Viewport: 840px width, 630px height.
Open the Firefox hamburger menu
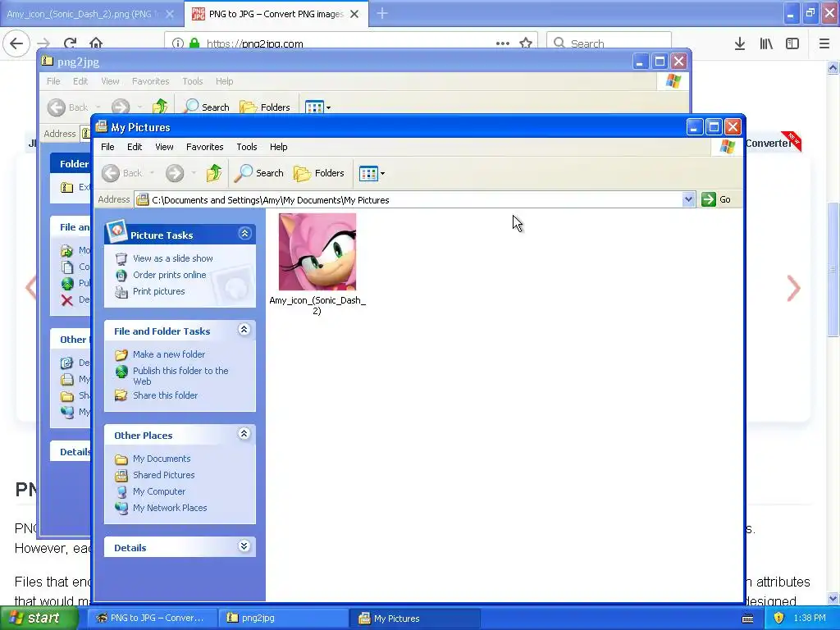click(824, 43)
